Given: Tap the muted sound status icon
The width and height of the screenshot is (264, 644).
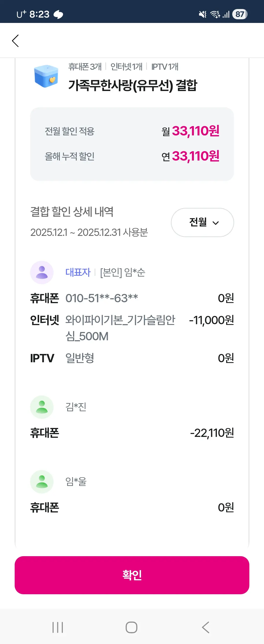Looking at the screenshot, I should coord(202,14).
